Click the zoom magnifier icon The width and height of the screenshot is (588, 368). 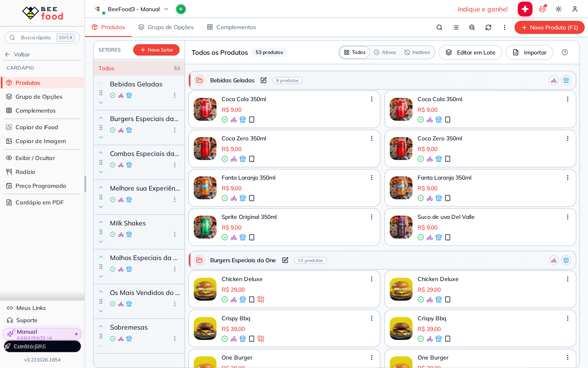click(472, 27)
